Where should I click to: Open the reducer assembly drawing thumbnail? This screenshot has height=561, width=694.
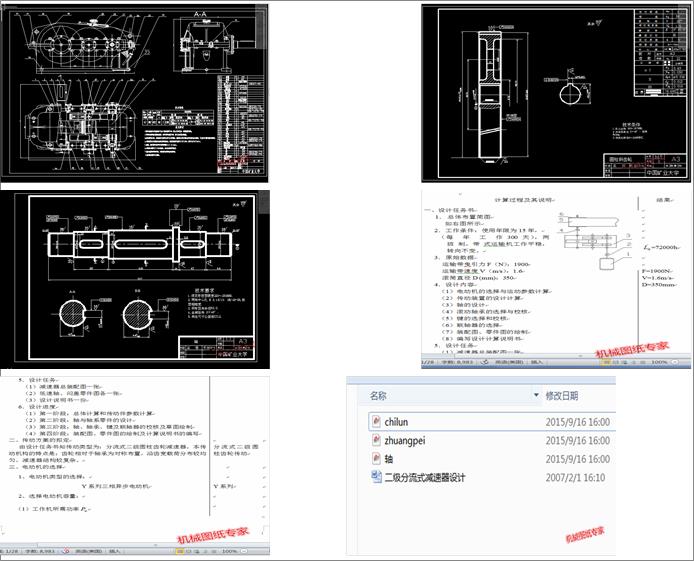135,91
